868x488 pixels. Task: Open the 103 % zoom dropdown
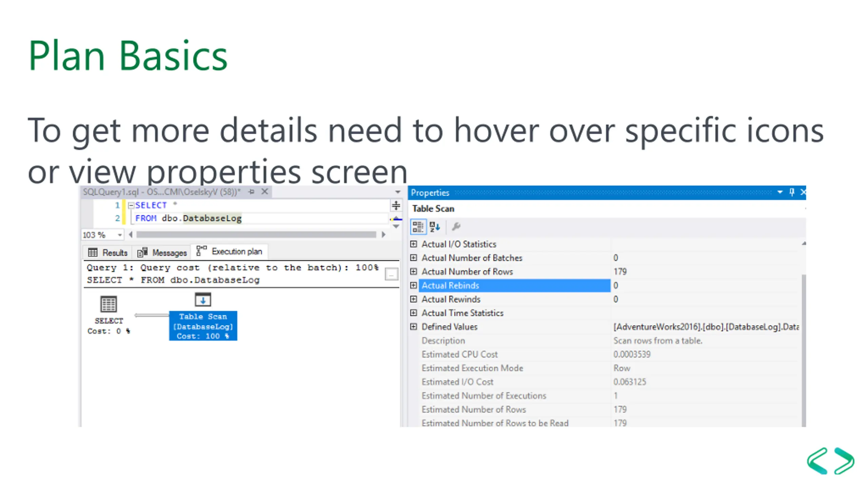coord(120,235)
